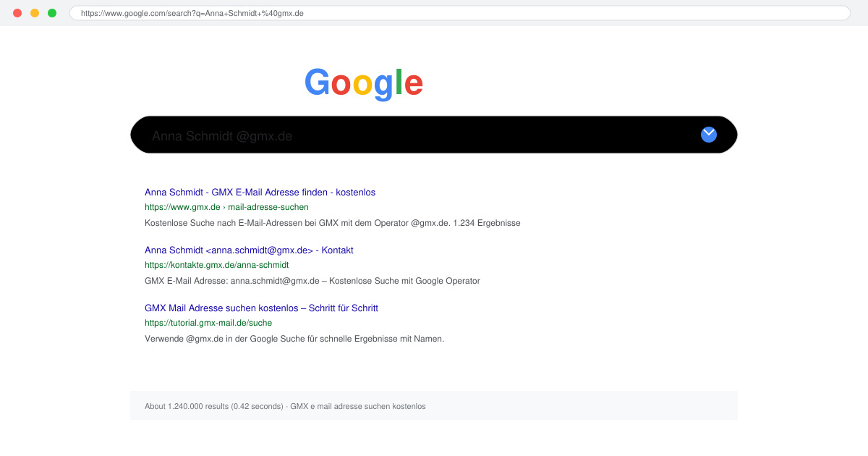This screenshot has width=868, height=456.
Task: Open 'Anna Schmidt - GMX E-Mail Adresse finden' result
Action: [260, 192]
